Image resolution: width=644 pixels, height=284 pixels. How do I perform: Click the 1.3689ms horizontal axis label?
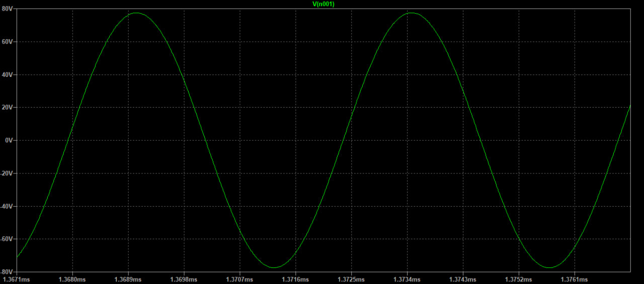[x=128, y=278]
